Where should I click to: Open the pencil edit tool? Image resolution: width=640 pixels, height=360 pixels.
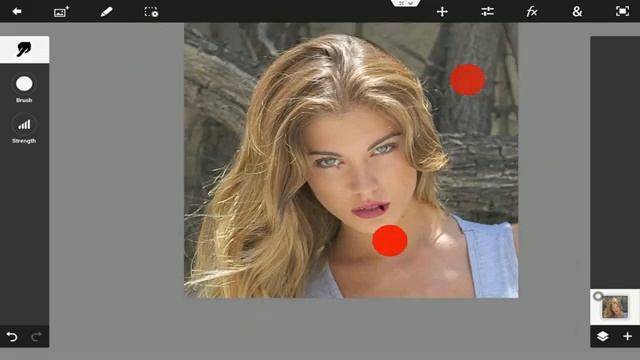pyautogui.click(x=106, y=11)
